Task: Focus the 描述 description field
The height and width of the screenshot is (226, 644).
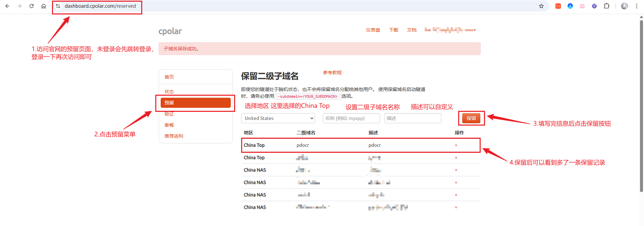Action: tap(413, 118)
